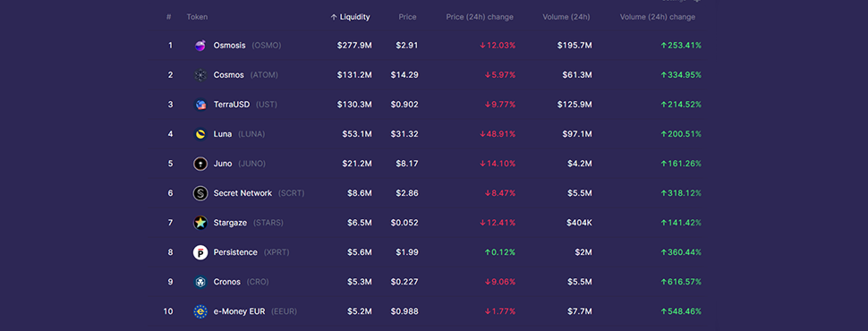Click the 0.12% price increase value
868x331 pixels.
tap(500, 252)
